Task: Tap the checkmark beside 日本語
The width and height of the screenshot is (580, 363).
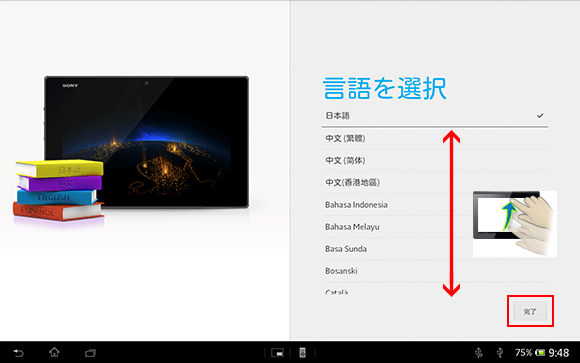Action: (540, 116)
